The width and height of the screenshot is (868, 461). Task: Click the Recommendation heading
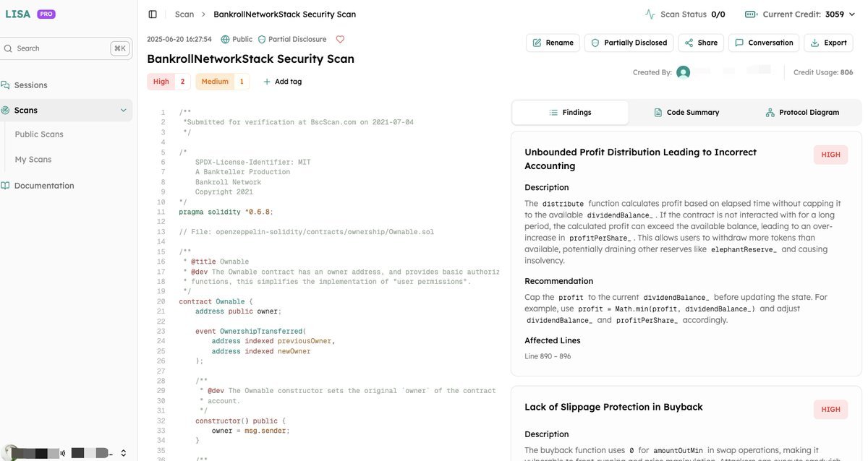coord(558,281)
